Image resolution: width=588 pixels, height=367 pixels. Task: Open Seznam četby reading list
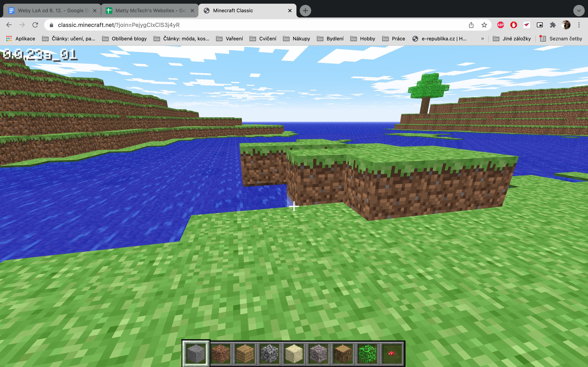[x=561, y=39]
